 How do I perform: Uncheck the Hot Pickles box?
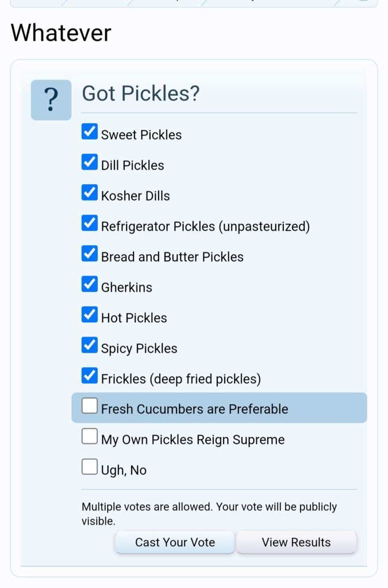pos(89,315)
